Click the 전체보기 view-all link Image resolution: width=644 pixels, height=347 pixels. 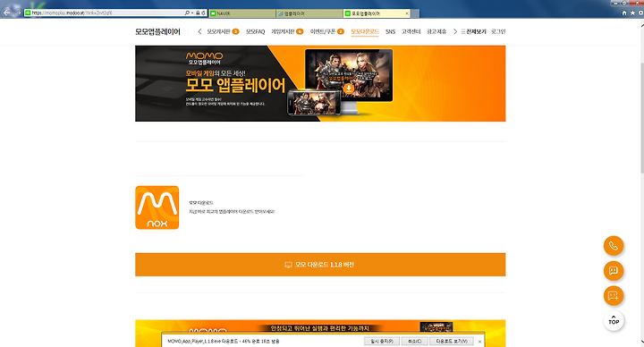(x=476, y=31)
